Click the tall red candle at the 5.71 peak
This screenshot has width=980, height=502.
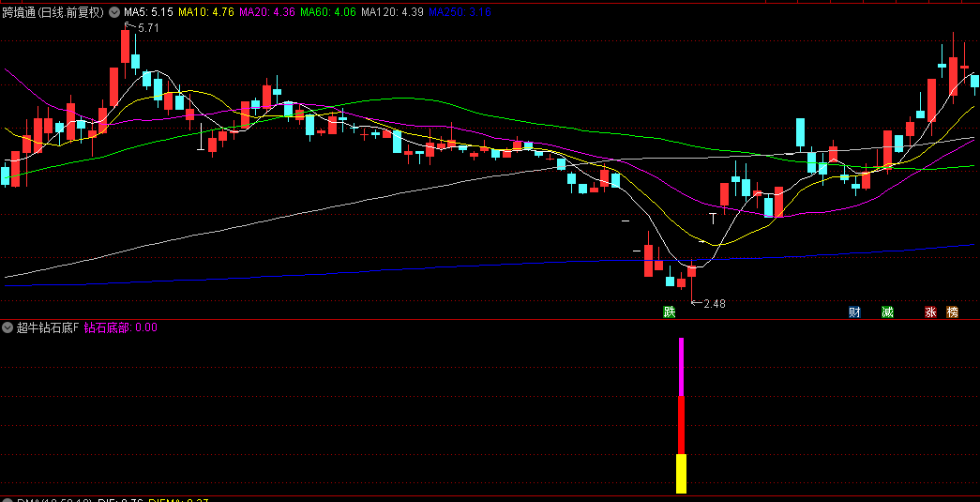(x=125, y=46)
